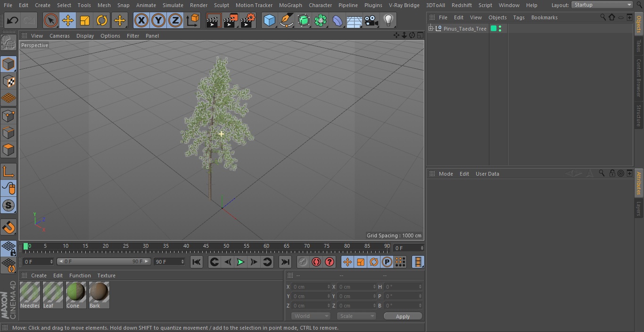The height and width of the screenshot is (332, 644).
Task: Select Pinus_Taeda_Tree in Object Manager
Action: coord(465,29)
